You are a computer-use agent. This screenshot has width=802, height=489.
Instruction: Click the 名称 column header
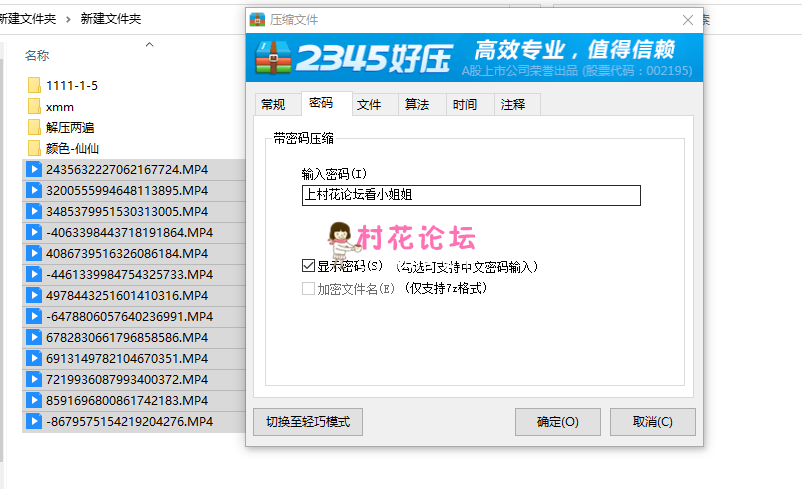coord(37,55)
